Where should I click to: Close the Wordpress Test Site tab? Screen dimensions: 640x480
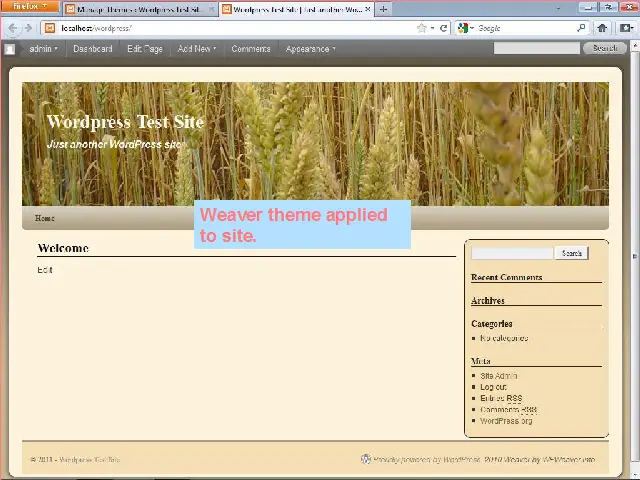pyautogui.click(x=367, y=9)
